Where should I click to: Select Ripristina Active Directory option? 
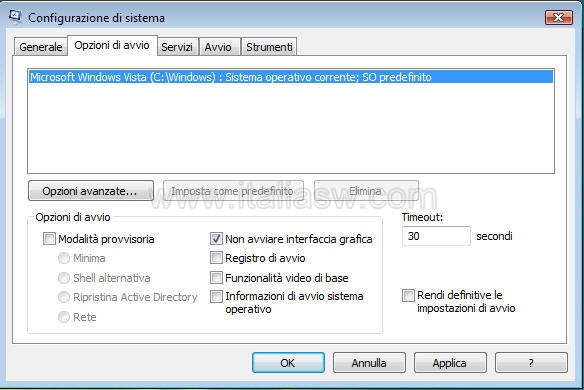tap(64, 297)
